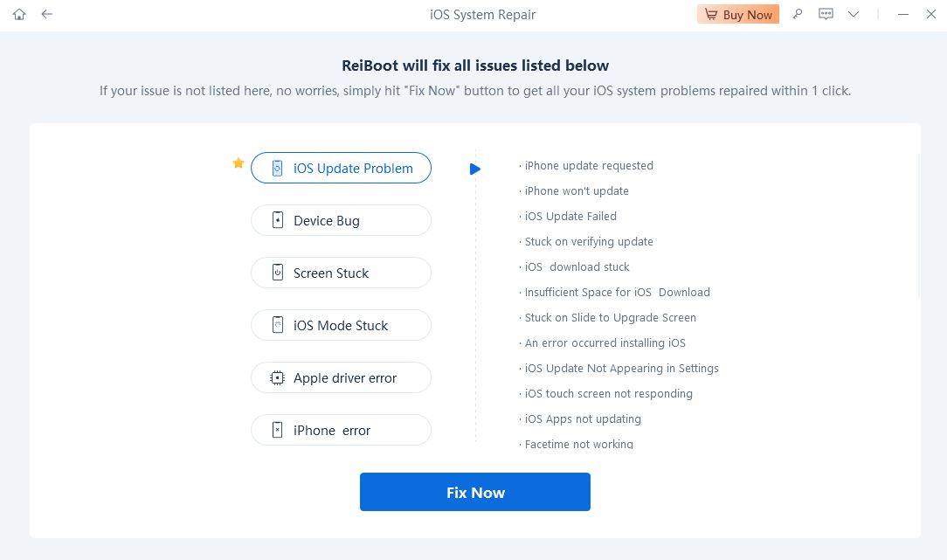Select the iPhone error category
947x560 pixels.
341,430
